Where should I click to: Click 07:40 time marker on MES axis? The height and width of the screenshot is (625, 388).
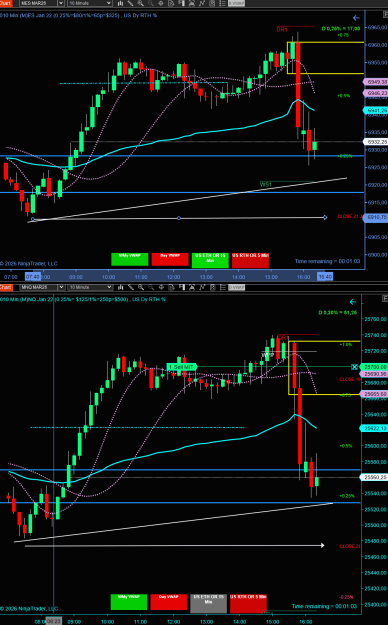pyautogui.click(x=33, y=277)
